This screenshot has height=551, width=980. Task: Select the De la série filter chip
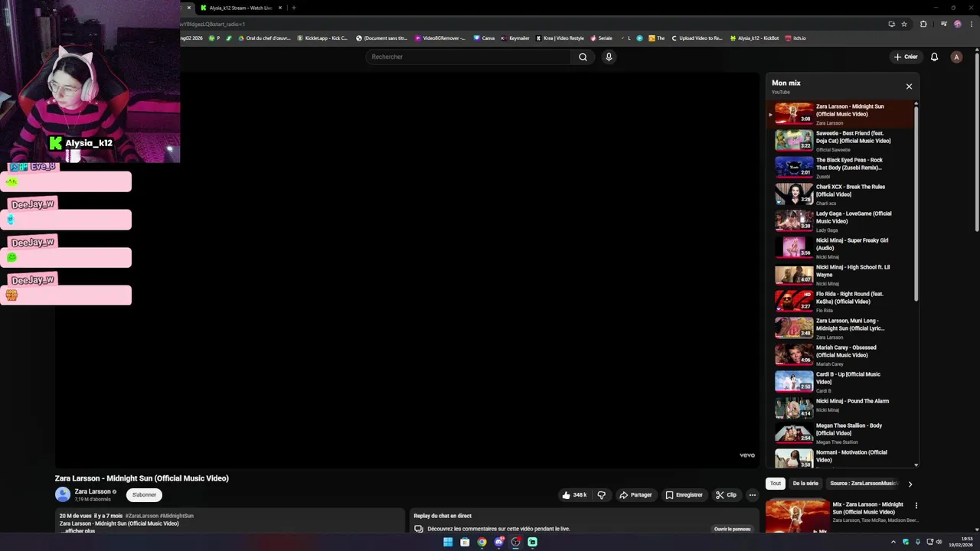click(x=805, y=484)
